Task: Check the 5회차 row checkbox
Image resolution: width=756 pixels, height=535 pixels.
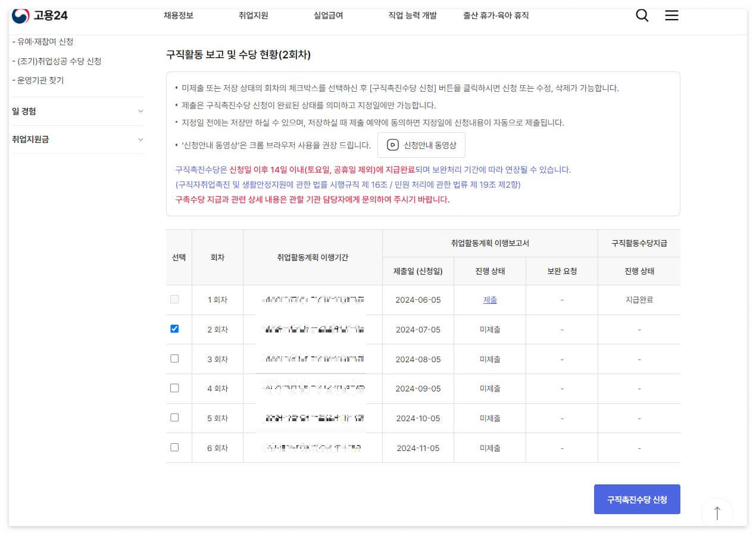Action: (174, 418)
